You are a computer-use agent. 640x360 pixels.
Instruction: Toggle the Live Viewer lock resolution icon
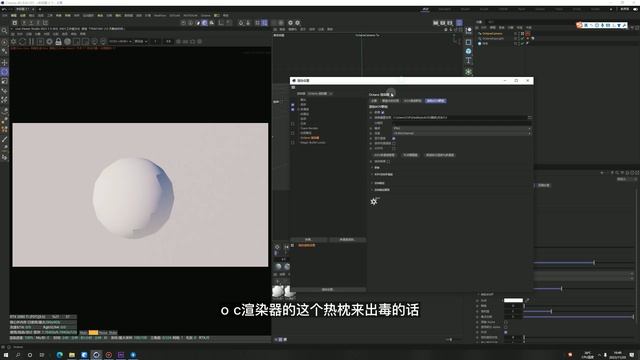(58, 42)
